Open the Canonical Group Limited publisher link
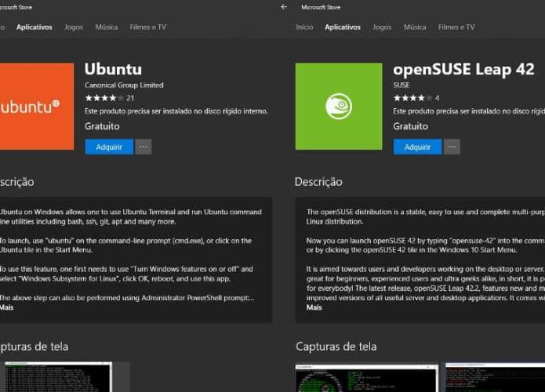 (x=124, y=85)
